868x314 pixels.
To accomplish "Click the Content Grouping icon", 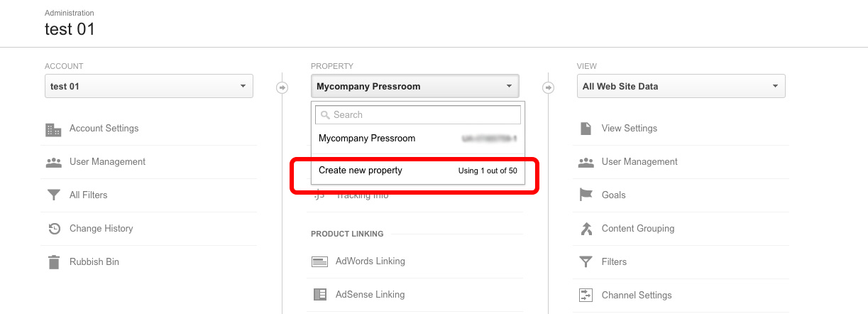I will pos(586,229).
